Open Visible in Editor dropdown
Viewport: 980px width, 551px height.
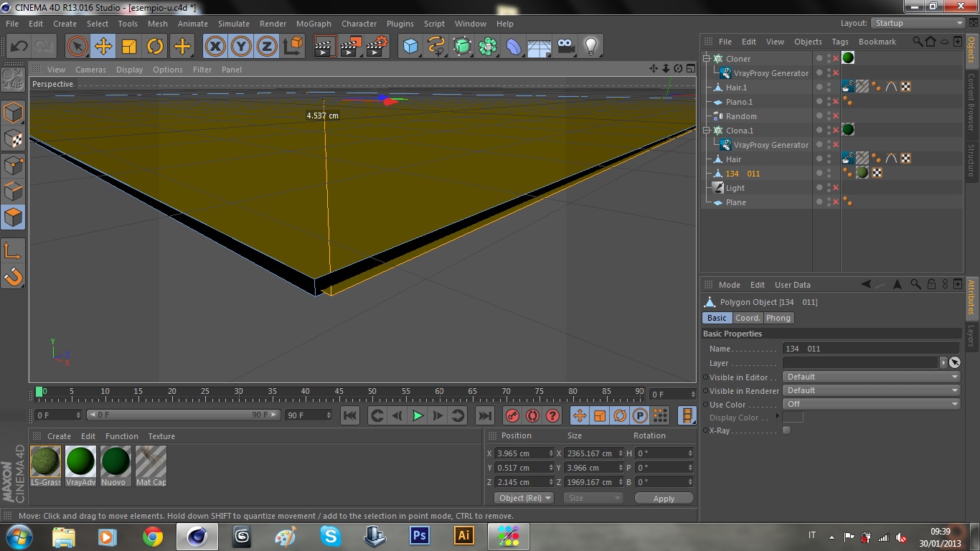871,377
